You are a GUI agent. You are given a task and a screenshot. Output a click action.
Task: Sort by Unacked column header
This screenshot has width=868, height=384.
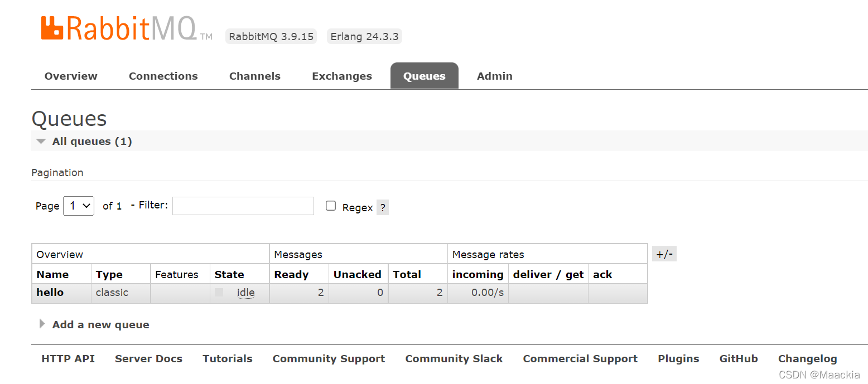(358, 274)
